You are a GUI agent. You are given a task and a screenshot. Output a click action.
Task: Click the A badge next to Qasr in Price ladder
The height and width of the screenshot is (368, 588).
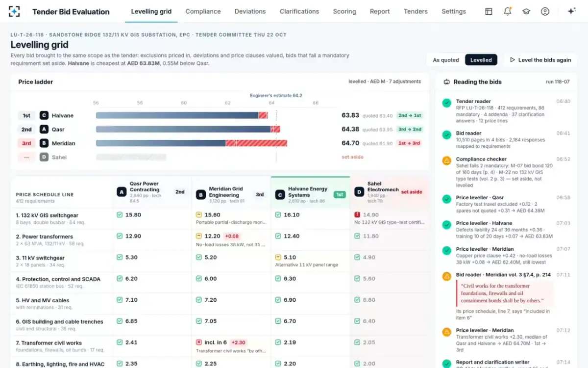coord(44,130)
